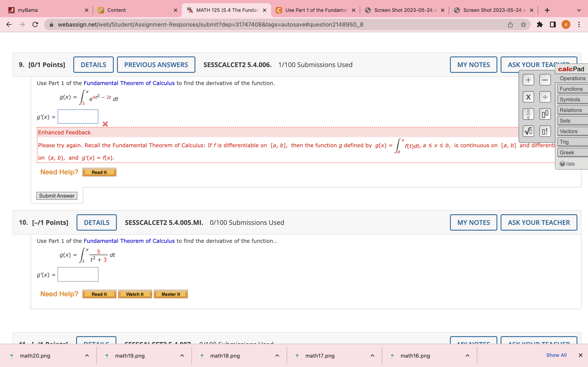
Task: Open the browser profile menu
Action: (x=566, y=24)
